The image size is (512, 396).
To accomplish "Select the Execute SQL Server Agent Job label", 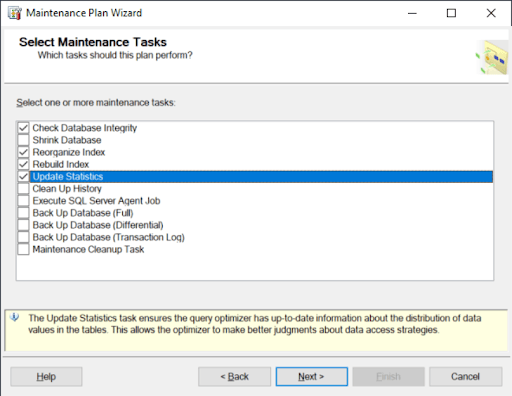I will point(96,201).
